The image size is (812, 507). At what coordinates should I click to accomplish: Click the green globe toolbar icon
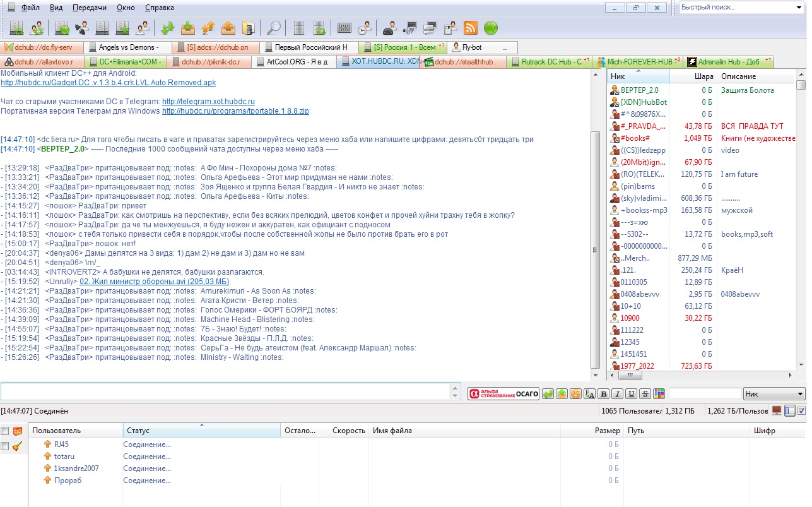pyautogui.click(x=491, y=28)
